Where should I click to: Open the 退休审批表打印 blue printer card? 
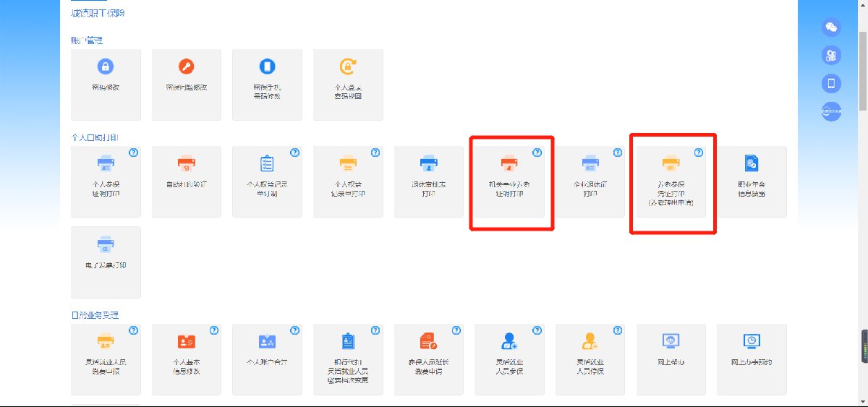[429, 181]
